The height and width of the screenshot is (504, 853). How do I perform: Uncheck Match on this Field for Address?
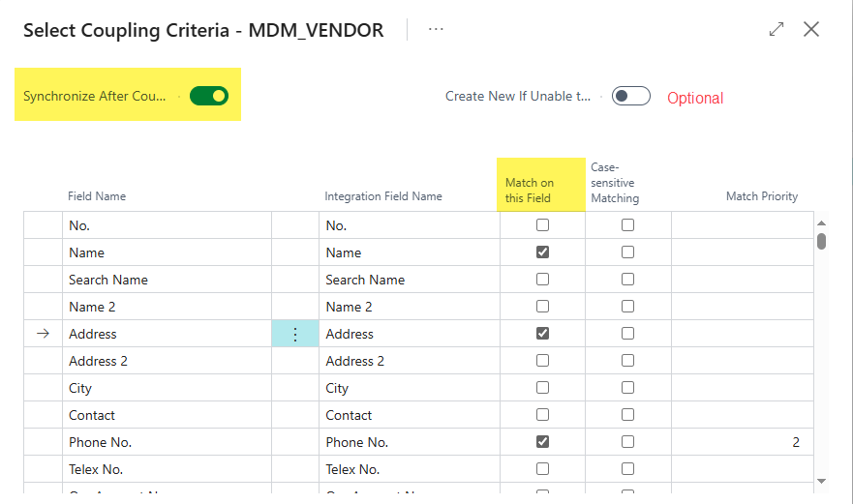(x=542, y=334)
